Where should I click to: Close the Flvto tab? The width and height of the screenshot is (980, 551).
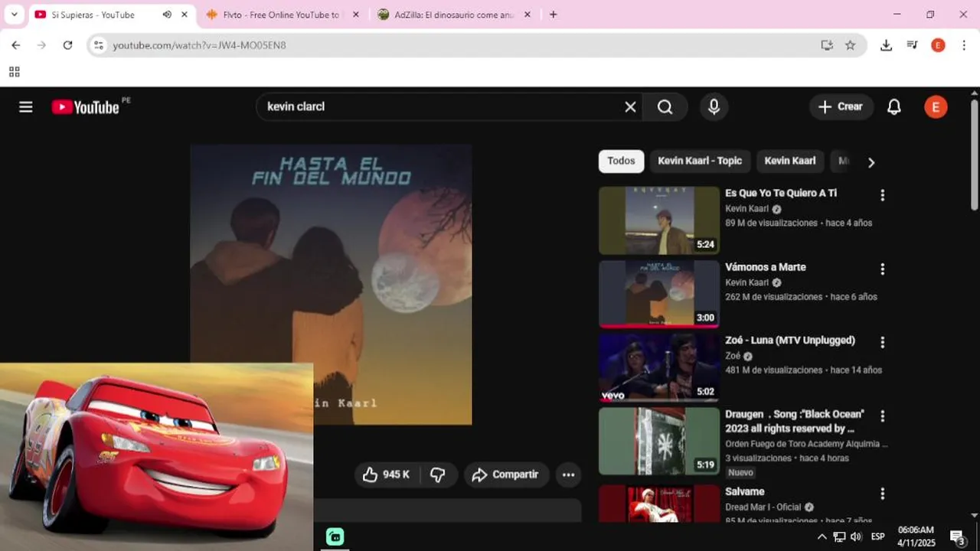(355, 15)
